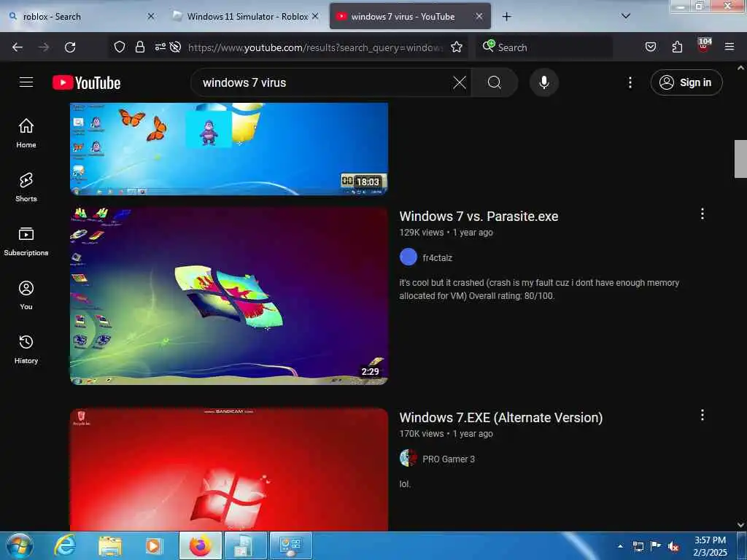This screenshot has height=560, width=747.
Task: Open options for Windows 7.EXE (Alternate Version)
Action: [703, 415]
